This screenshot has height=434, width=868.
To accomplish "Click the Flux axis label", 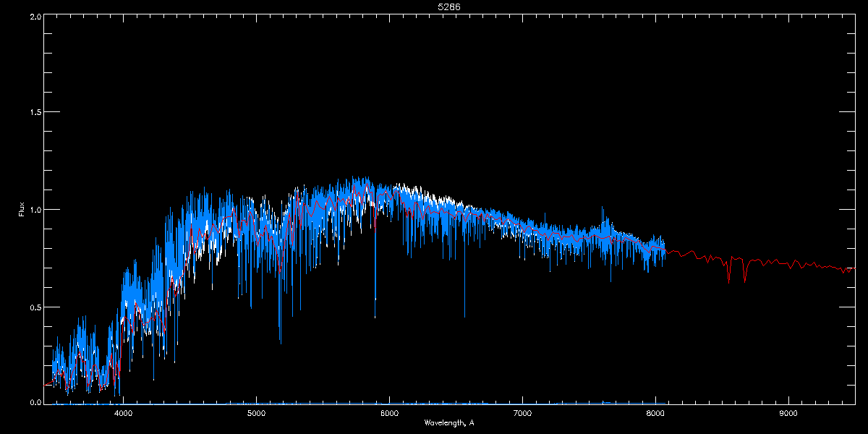I will pos(21,210).
